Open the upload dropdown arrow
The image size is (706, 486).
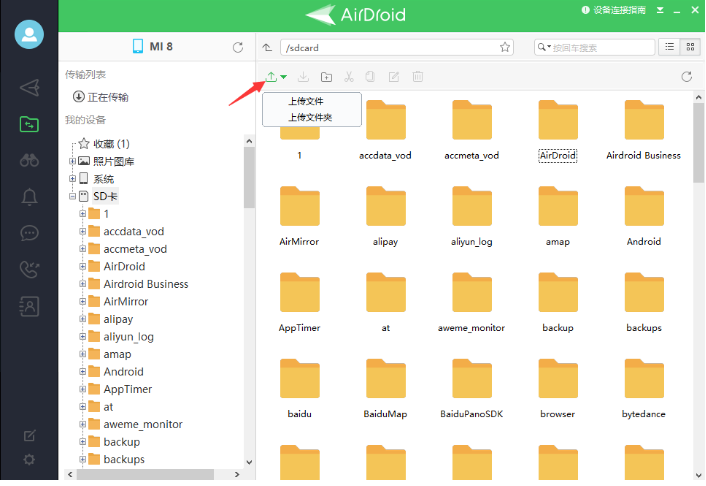coord(284,77)
